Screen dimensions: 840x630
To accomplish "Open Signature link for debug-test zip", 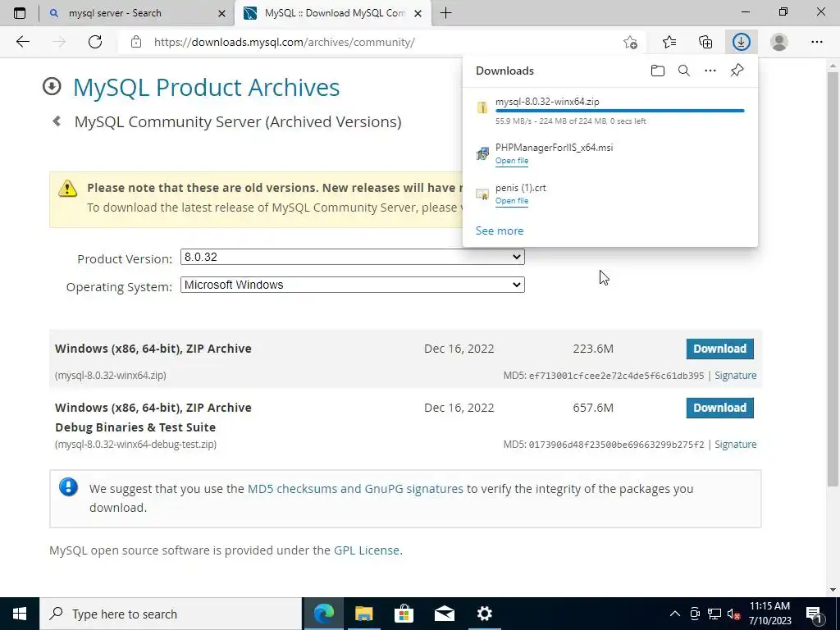I will (x=736, y=444).
